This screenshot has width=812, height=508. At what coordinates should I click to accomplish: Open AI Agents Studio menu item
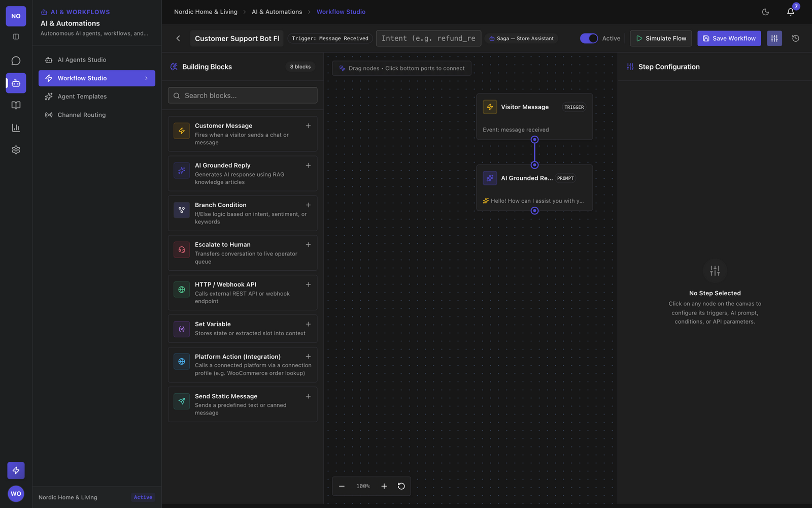click(x=97, y=60)
